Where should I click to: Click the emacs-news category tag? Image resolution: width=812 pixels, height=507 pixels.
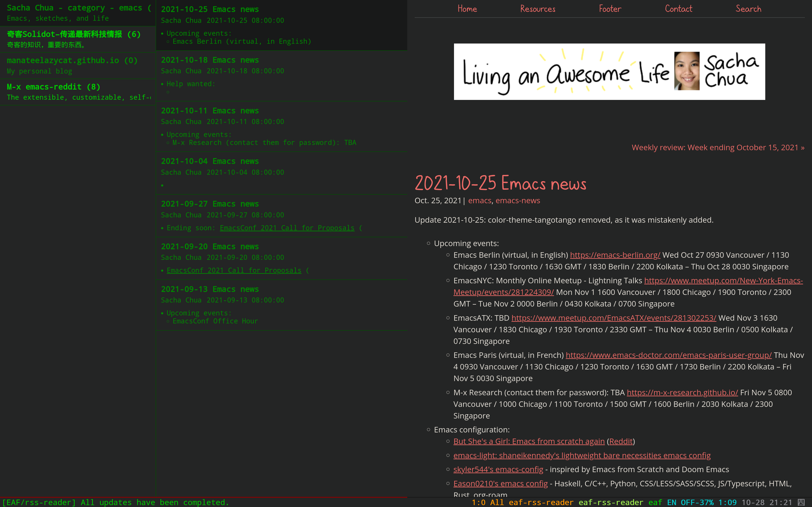point(517,200)
